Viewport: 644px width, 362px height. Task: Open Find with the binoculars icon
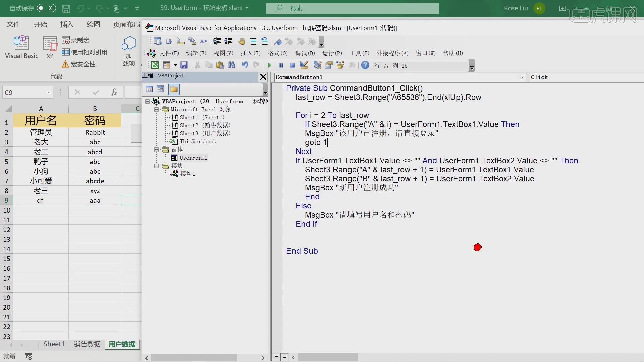click(x=231, y=65)
